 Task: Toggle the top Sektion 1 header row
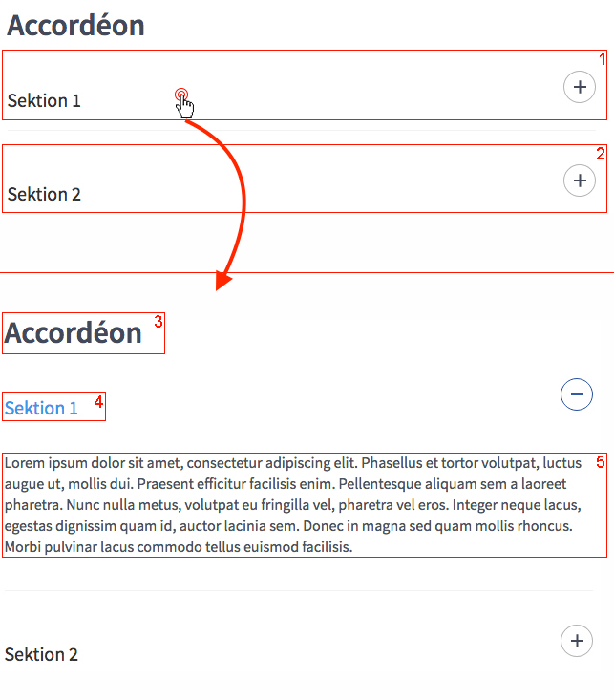click(305, 85)
